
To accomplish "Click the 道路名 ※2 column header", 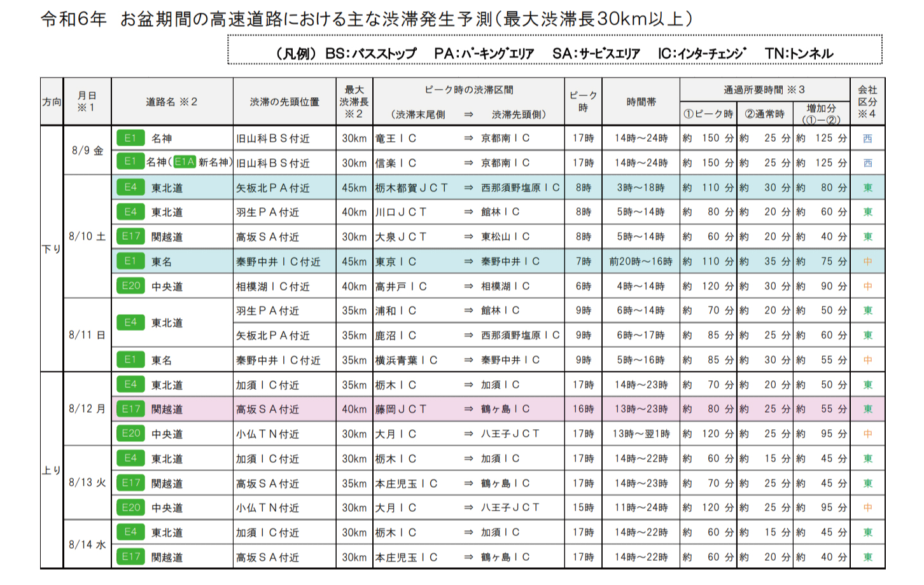I will pyautogui.click(x=172, y=102).
